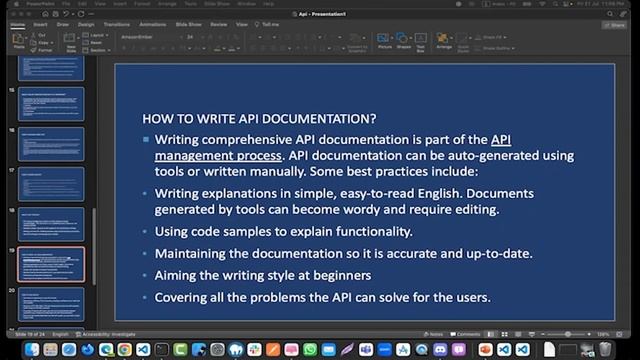Open the Design ribbon tab
The width and height of the screenshot is (640, 360).
pyautogui.click(x=86, y=24)
